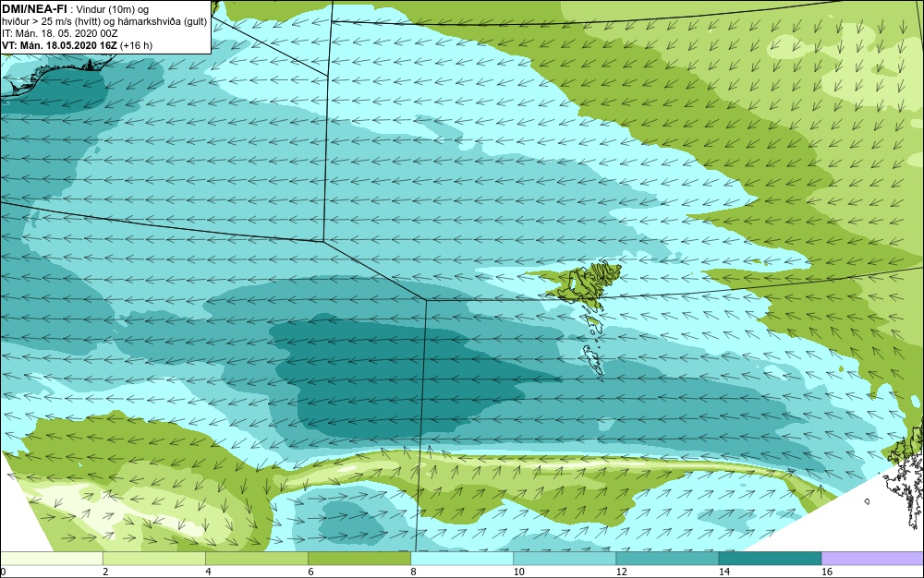Click the 'IT: Mán. 18. 05. 2020 00Z' line

(x=60, y=33)
